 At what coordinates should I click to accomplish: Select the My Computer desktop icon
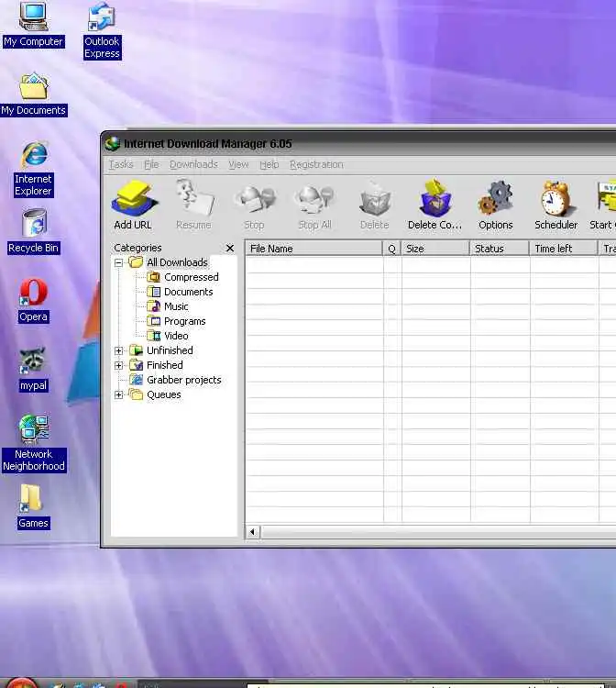[x=33, y=24]
